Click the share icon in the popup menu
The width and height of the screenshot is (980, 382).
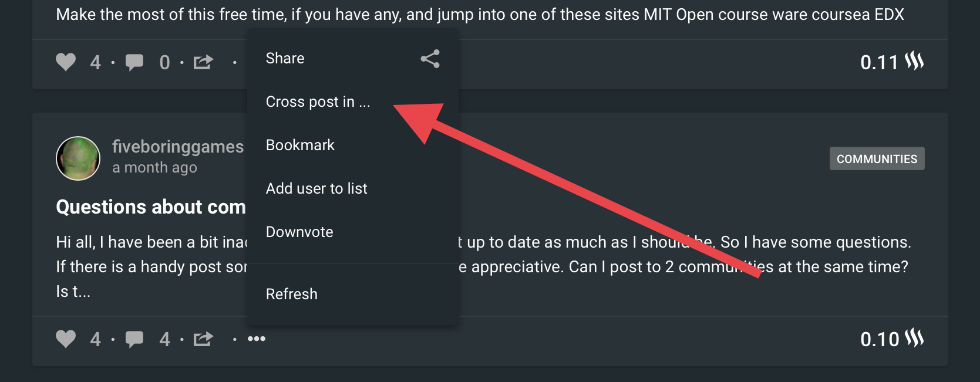pos(430,59)
